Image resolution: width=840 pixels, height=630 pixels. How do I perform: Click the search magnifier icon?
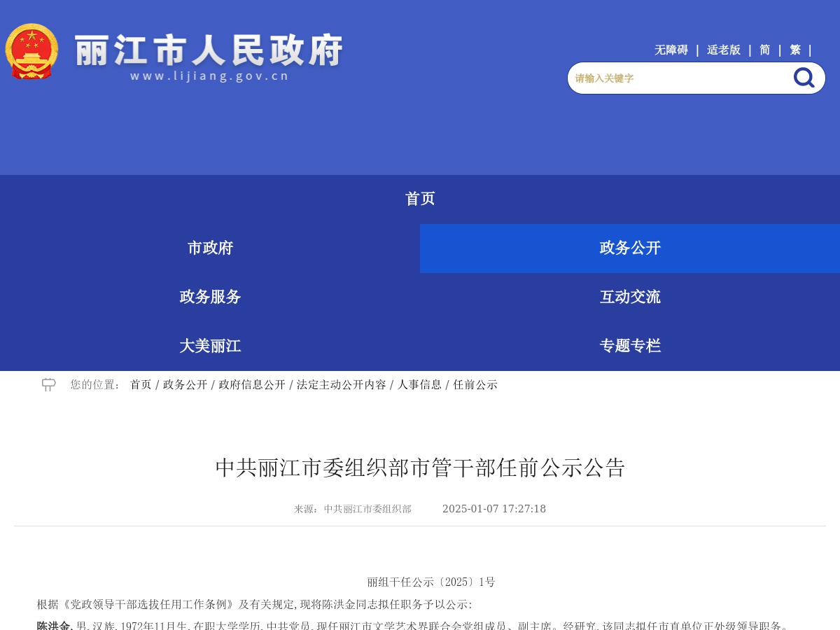coord(804,78)
